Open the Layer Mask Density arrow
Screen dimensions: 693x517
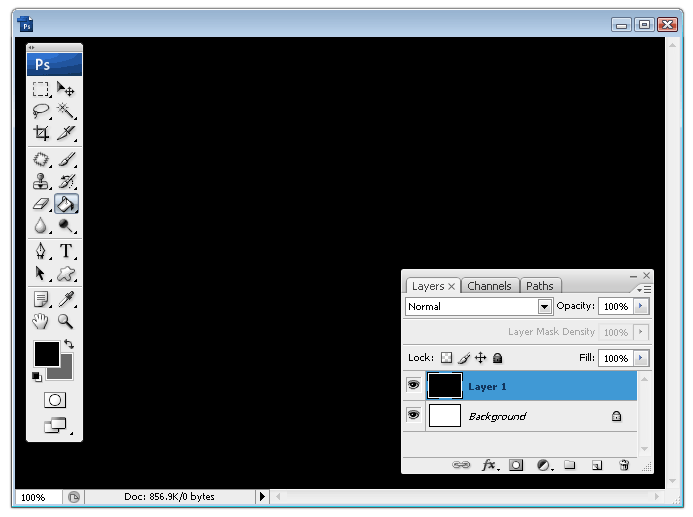(x=641, y=331)
